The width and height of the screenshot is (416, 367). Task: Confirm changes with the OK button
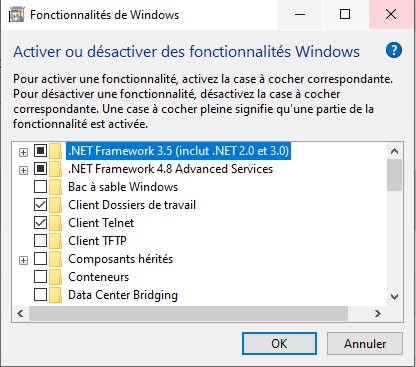pos(279,343)
